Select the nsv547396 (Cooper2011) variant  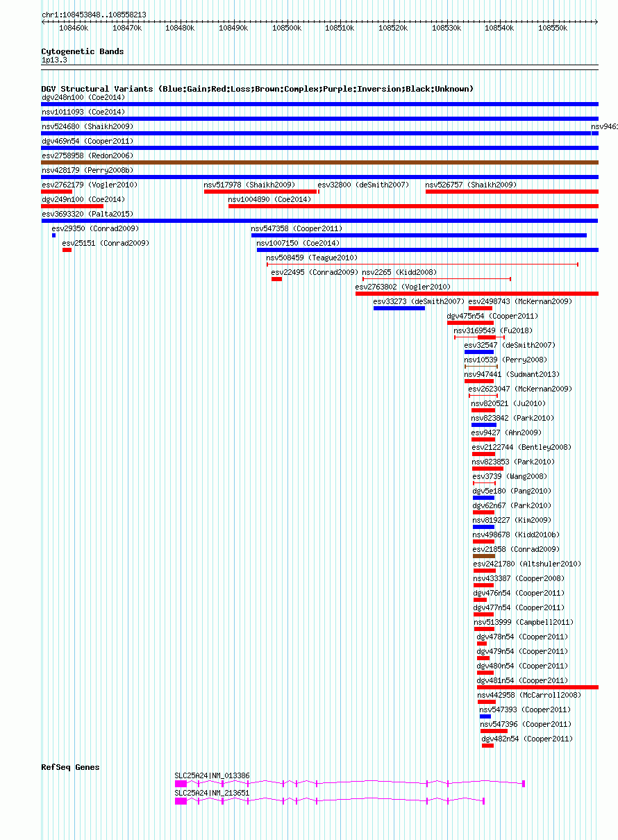click(x=494, y=731)
